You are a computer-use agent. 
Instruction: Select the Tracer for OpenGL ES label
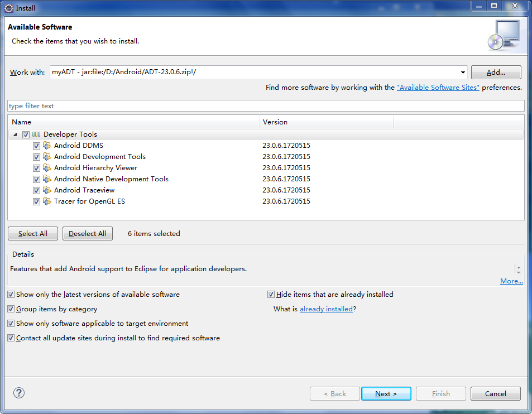click(x=89, y=201)
